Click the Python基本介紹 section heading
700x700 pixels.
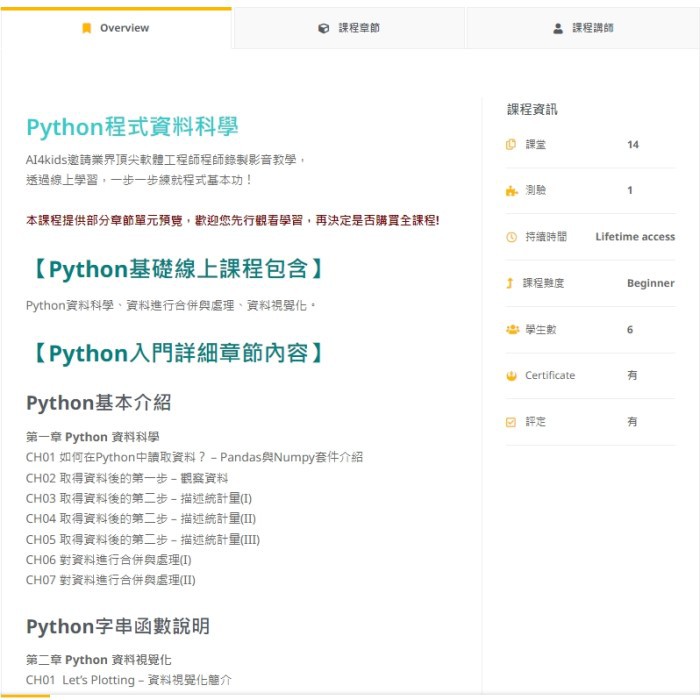point(98,402)
